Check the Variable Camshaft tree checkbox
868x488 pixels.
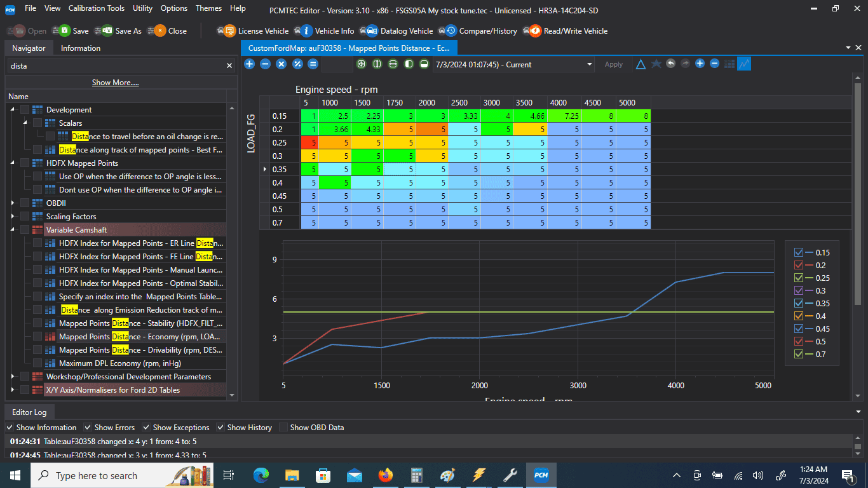coord(25,230)
